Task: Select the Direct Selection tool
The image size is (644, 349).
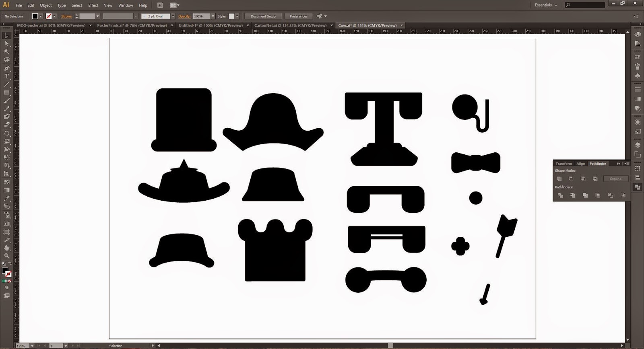Action: click(6, 43)
